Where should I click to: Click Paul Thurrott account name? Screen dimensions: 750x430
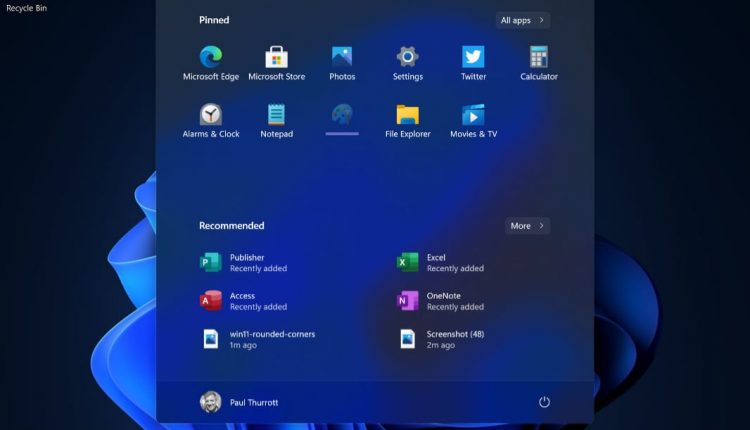pyautogui.click(x=254, y=403)
